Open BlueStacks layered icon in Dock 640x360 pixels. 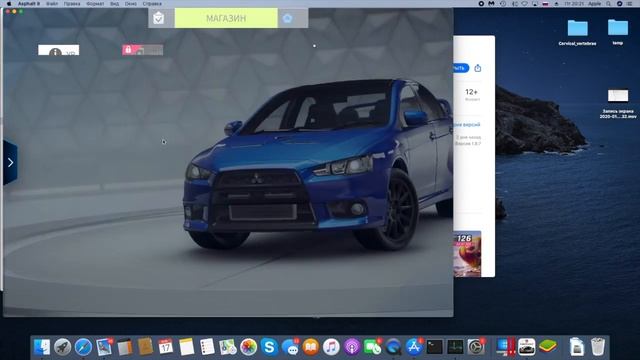click(x=547, y=347)
